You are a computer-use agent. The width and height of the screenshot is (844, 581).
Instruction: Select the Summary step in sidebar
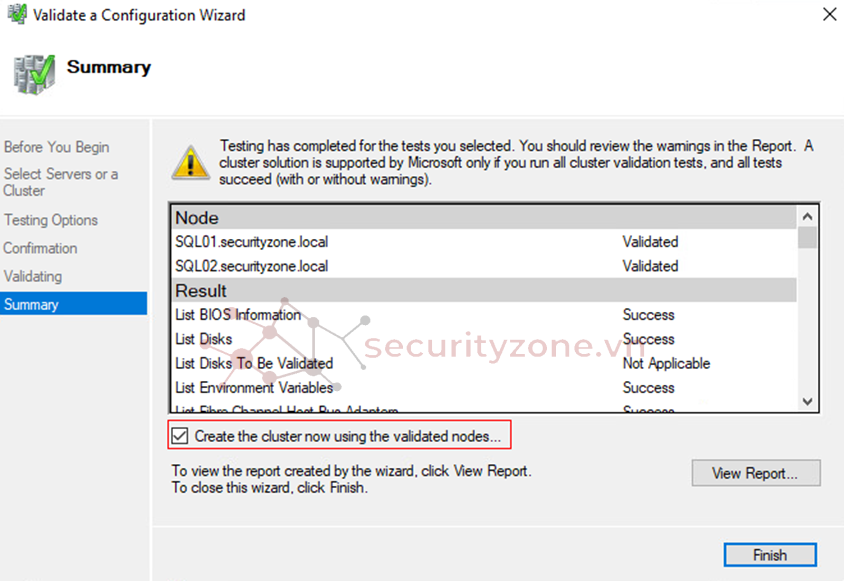coord(31,304)
